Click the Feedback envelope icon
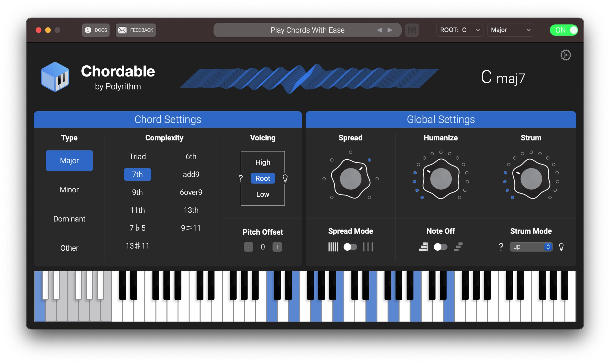Viewport: 610px width, 364px height. point(123,30)
